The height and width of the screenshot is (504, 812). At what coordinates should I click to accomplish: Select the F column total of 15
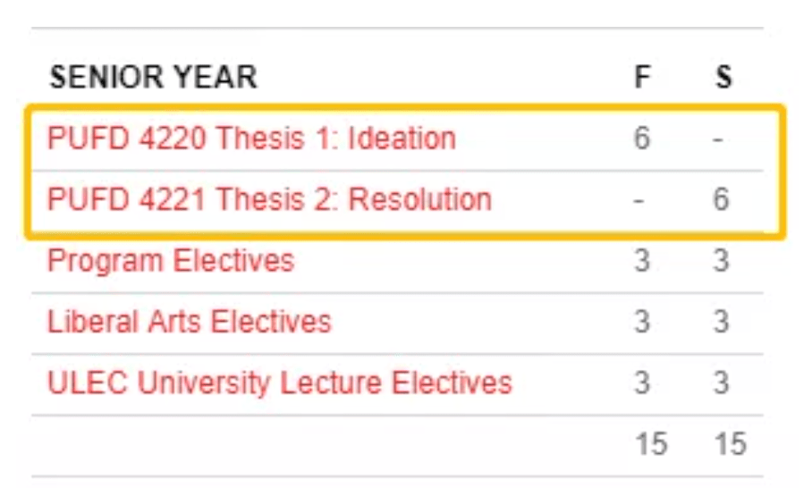pos(651,444)
